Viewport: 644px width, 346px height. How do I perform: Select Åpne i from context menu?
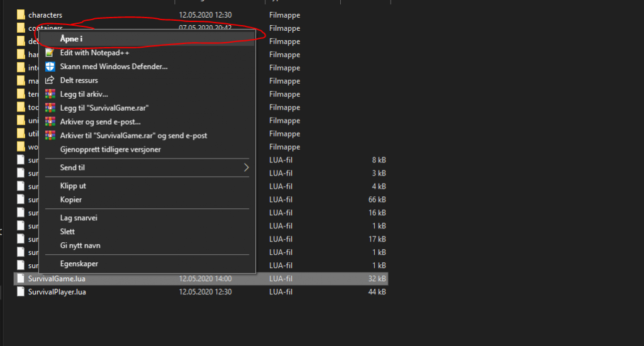(71, 39)
